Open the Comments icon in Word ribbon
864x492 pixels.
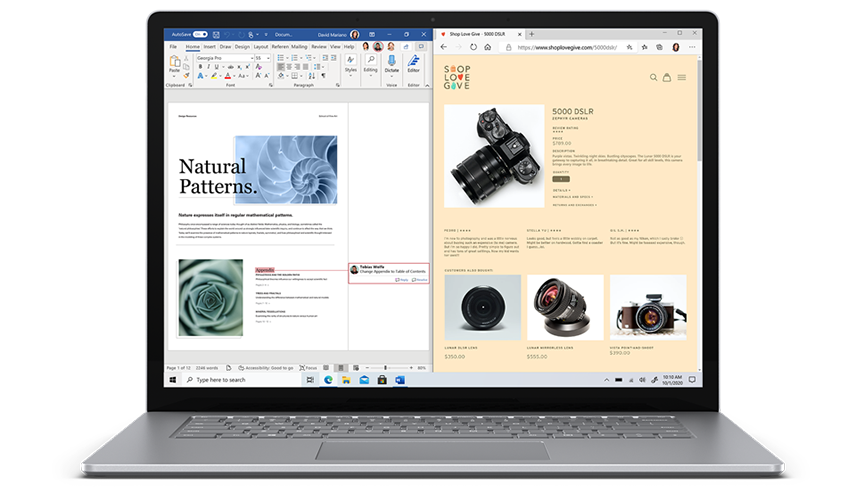[421, 47]
